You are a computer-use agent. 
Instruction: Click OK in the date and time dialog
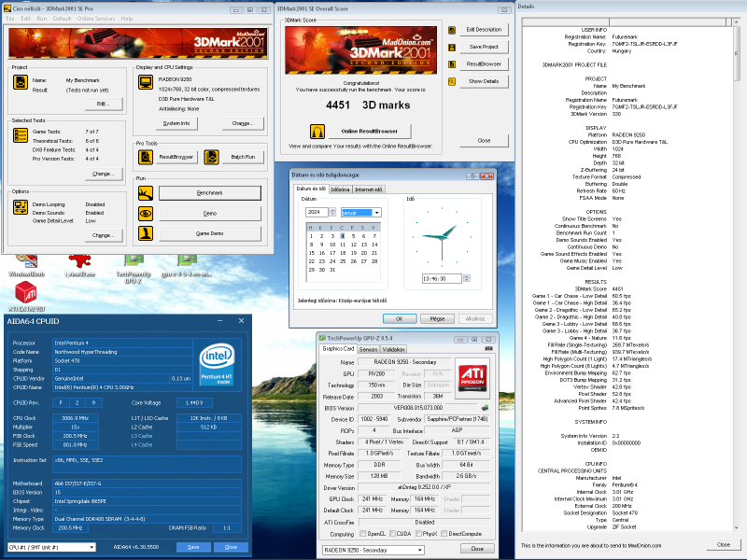pos(400,318)
